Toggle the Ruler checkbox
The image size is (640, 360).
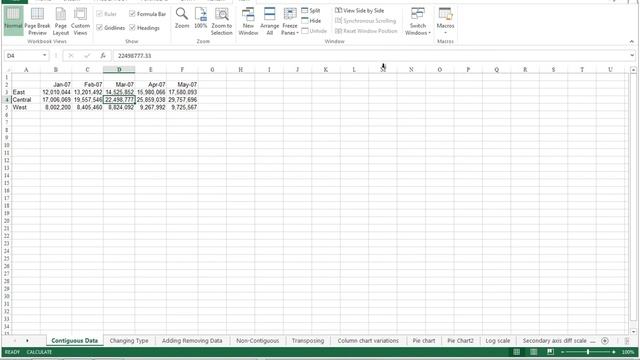pos(107,14)
